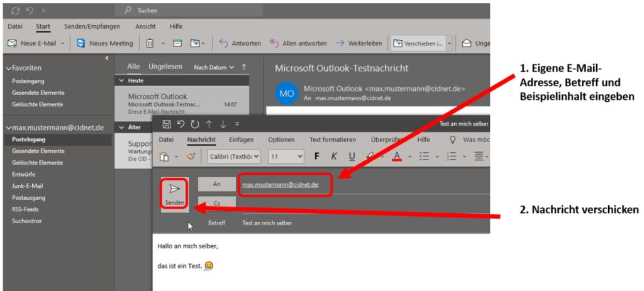Viewport: 644px width, 291px height.
Task: Click the save icon in compose window
Action: [167, 124]
